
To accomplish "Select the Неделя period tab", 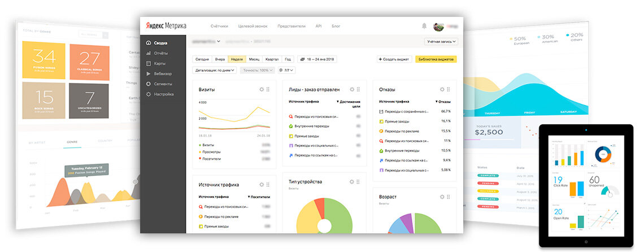I will point(237,59).
